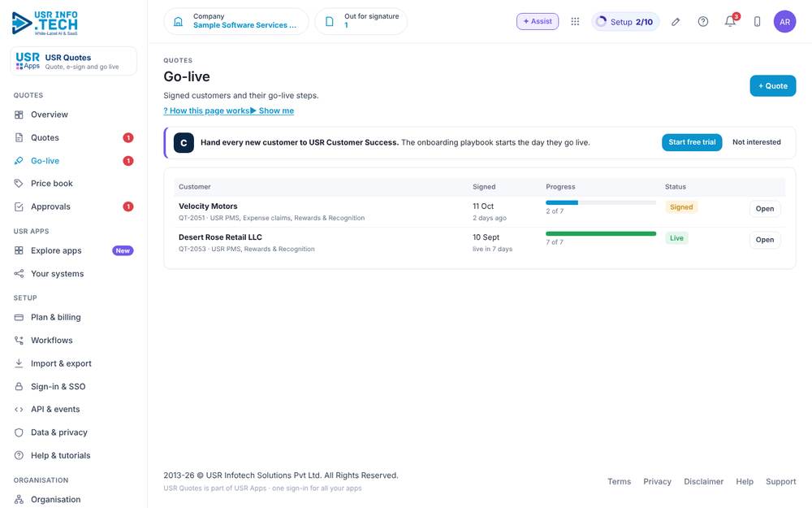This screenshot has height=508, width=812.
Task: Click the Desert Rose Retail LLC customer name
Action: click(x=220, y=237)
